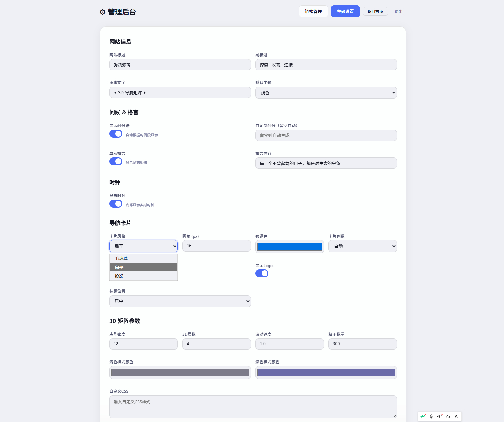504x422 pixels.
Task: Pick 投影 card style option
Action: (144, 276)
